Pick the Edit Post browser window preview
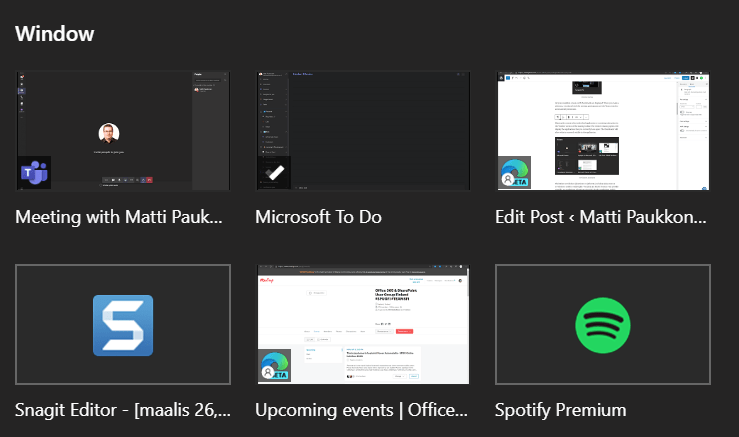739x437 pixels. [603, 130]
